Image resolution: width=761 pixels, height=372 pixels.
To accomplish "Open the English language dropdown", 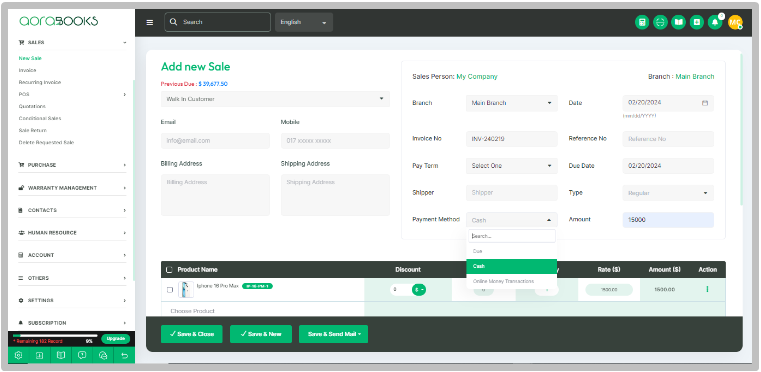I will tap(304, 22).
